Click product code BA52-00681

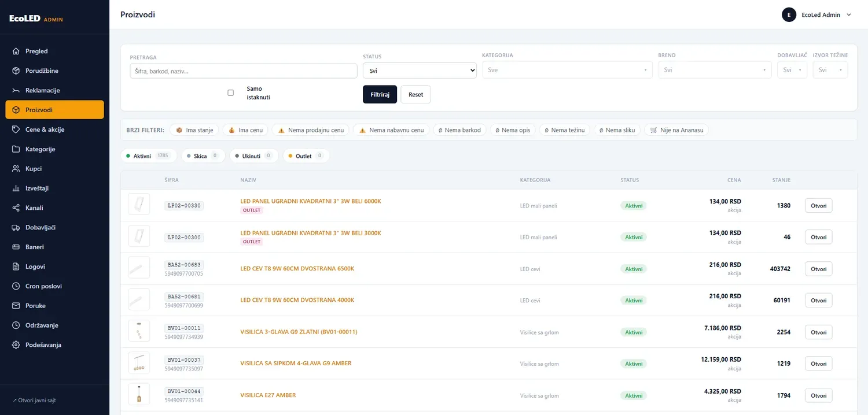tap(184, 296)
